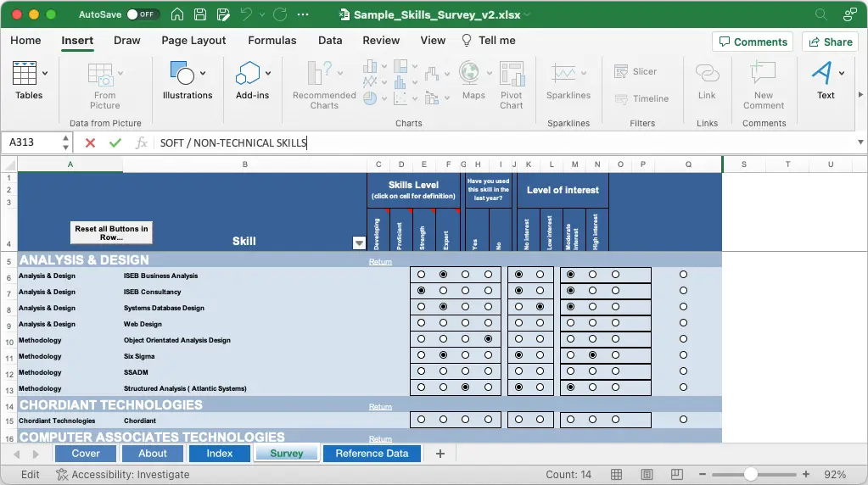
Task: Click the insert function fx icon
Action: point(141,142)
